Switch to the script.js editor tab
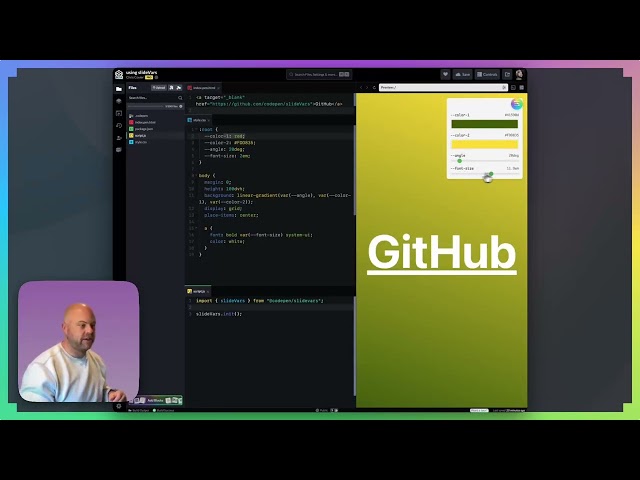Image resolution: width=640 pixels, height=480 pixels. tap(199, 291)
